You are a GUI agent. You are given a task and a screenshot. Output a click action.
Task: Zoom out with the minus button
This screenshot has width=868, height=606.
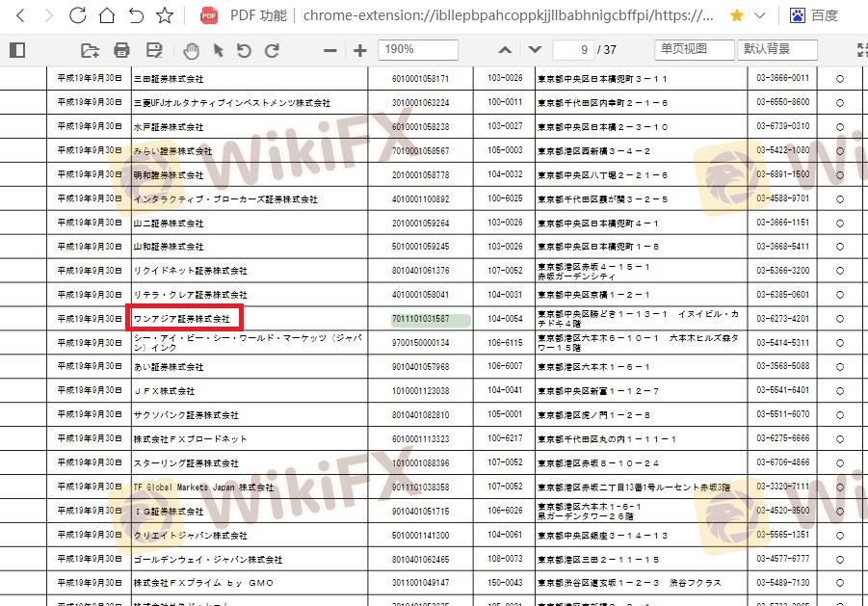[330, 50]
